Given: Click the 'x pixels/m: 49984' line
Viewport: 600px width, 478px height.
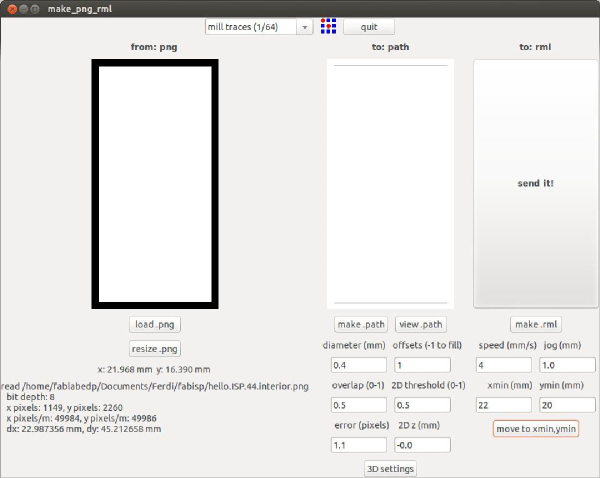Looking at the screenshot, I should [81, 418].
